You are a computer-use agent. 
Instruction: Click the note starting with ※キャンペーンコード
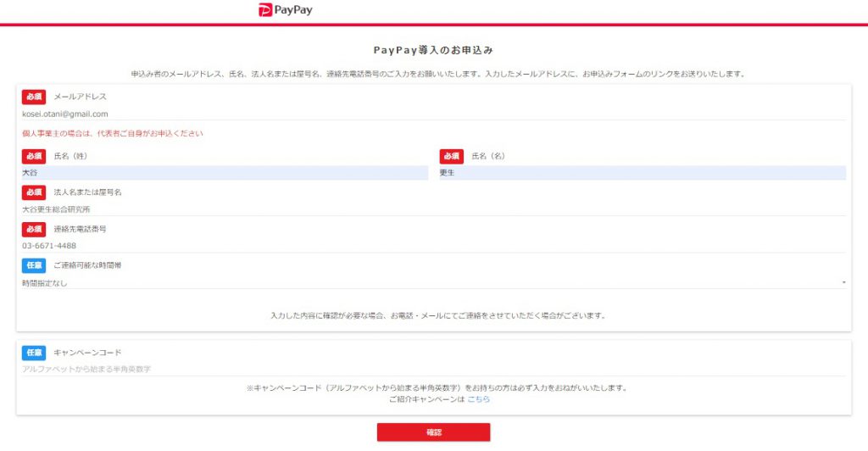(437, 388)
